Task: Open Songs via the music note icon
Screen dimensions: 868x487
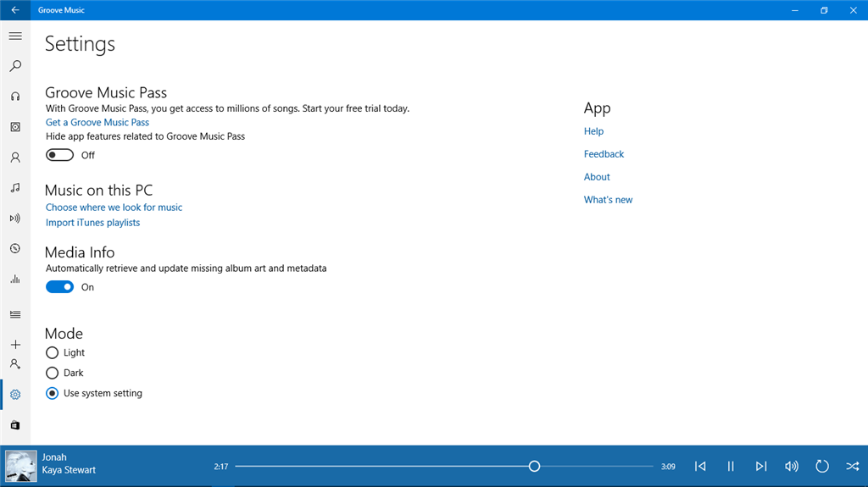Action: [x=15, y=188]
